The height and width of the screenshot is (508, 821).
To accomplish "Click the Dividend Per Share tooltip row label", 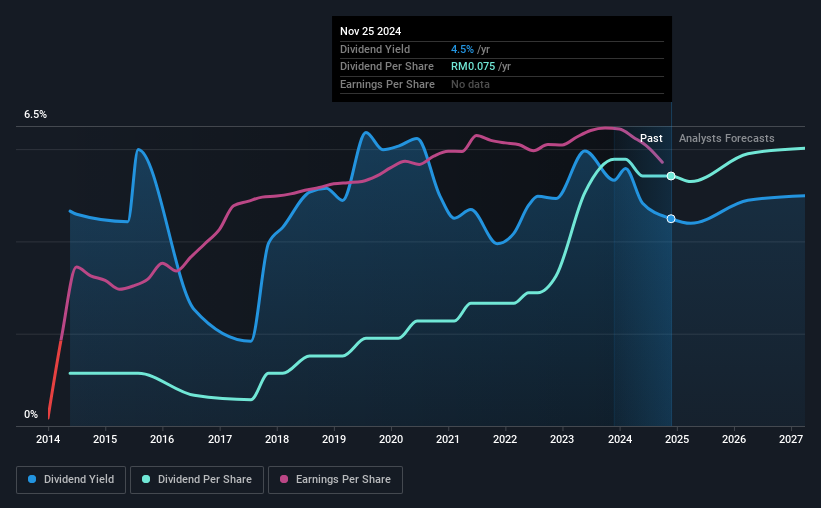I will (x=386, y=67).
